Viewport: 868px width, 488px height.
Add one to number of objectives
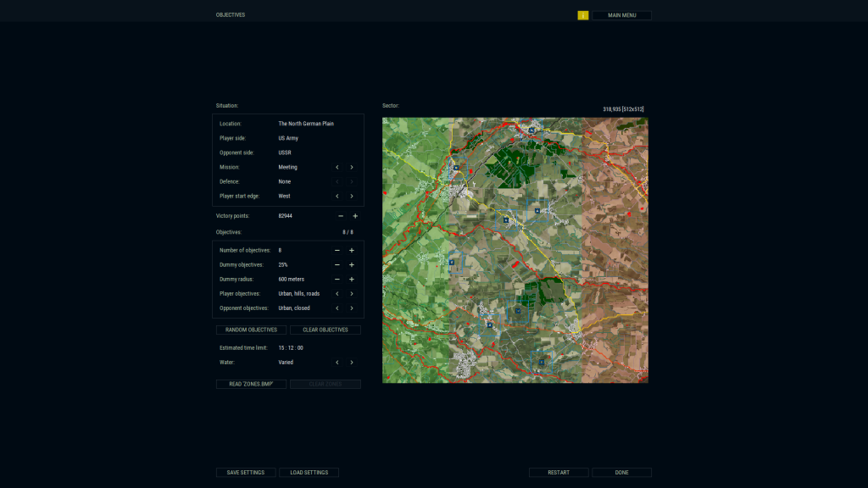[x=352, y=251]
